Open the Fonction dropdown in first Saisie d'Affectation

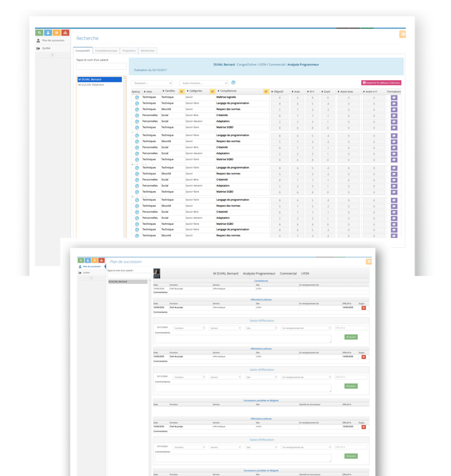click(x=189, y=328)
